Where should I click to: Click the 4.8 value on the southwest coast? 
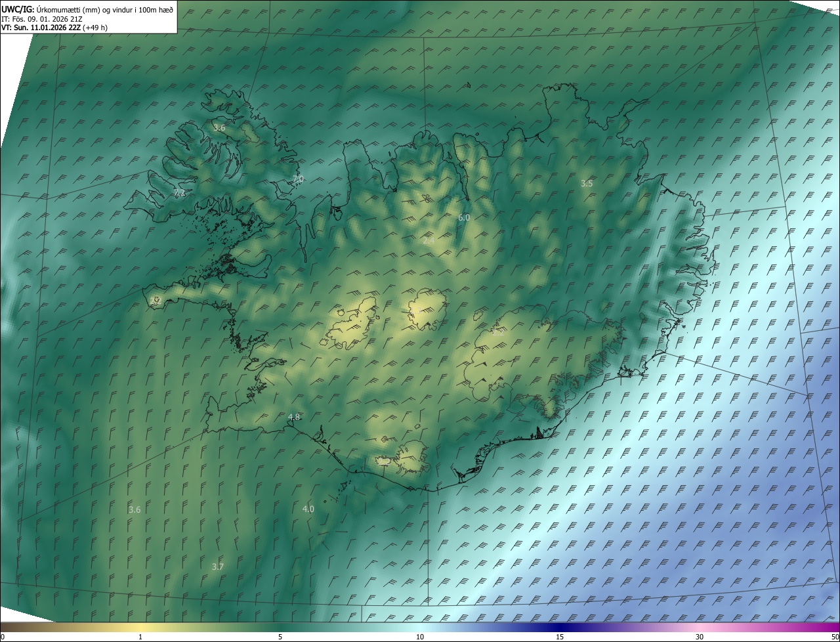click(x=294, y=417)
